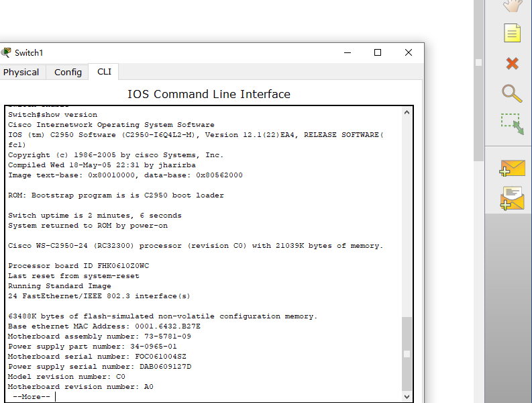Click the CLI scrollbar down arrow
The image size is (532, 403).
(407, 396)
